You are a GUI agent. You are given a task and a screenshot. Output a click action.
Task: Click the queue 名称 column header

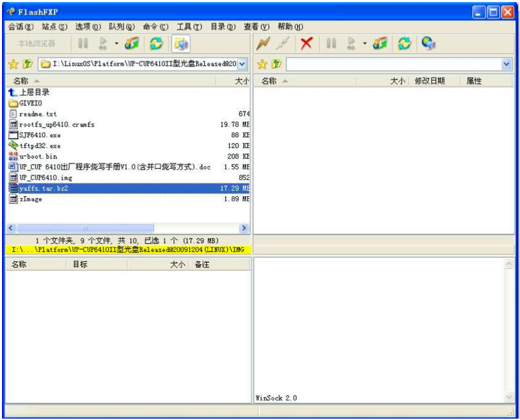[36, 264]
